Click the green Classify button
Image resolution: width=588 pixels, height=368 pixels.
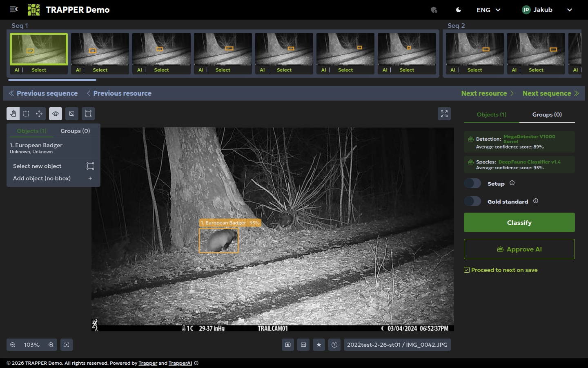tap(519, 222)
